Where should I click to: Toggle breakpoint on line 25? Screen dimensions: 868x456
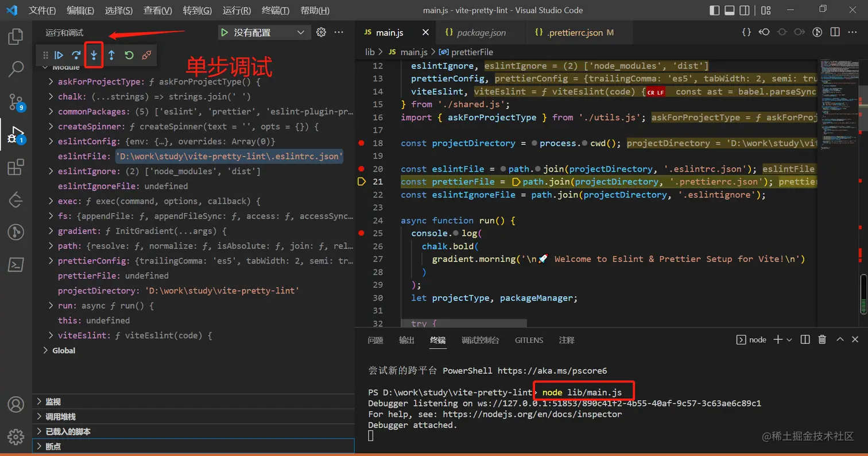coord(361,233)
